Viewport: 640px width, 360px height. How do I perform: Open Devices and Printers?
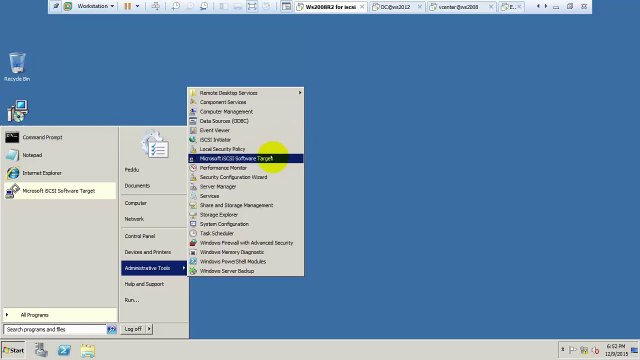point(148,252)
